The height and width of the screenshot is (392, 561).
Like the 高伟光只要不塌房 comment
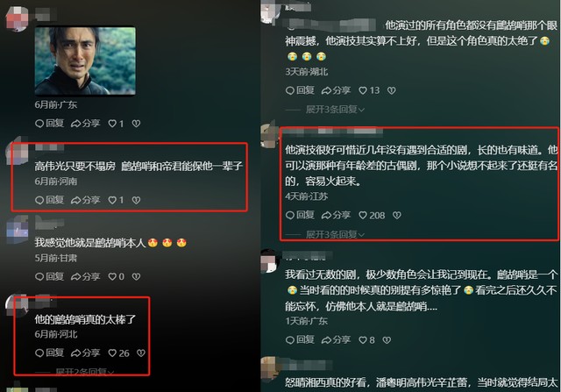point(116,200)
